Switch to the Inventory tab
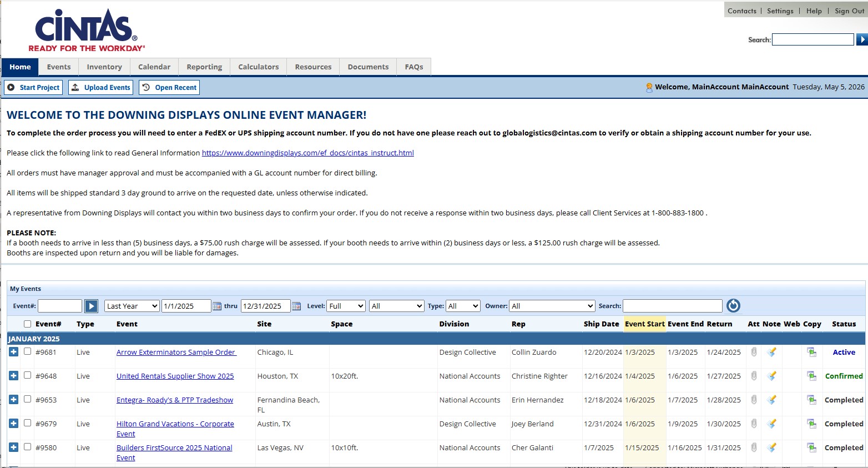 [x=104, y=67]
